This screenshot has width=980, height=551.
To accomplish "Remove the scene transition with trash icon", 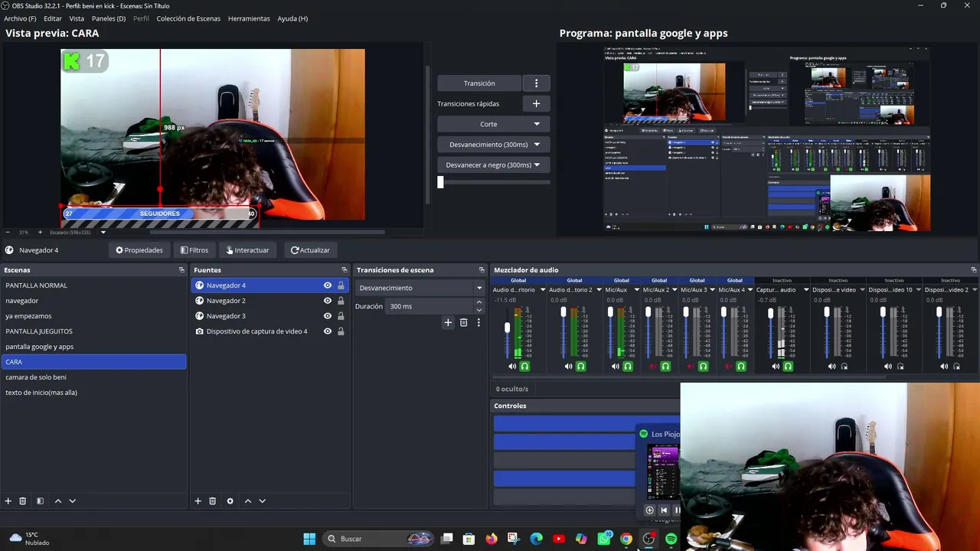I will click(463, 323).
